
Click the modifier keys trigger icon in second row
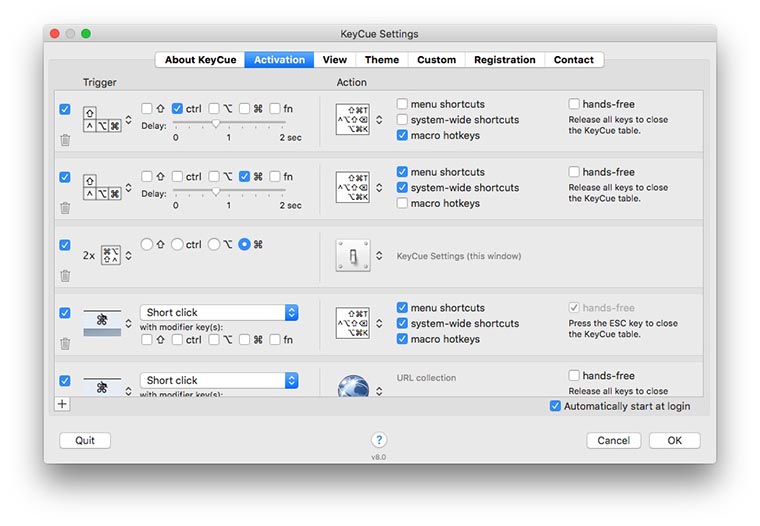[x=102, y=187]
